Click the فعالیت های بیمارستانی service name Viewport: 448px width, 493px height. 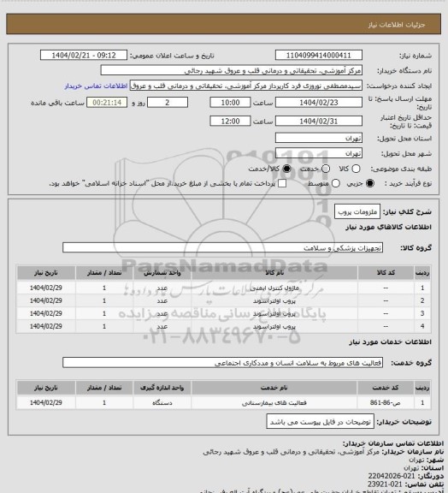pyautogui.click(x=274, y=403)
